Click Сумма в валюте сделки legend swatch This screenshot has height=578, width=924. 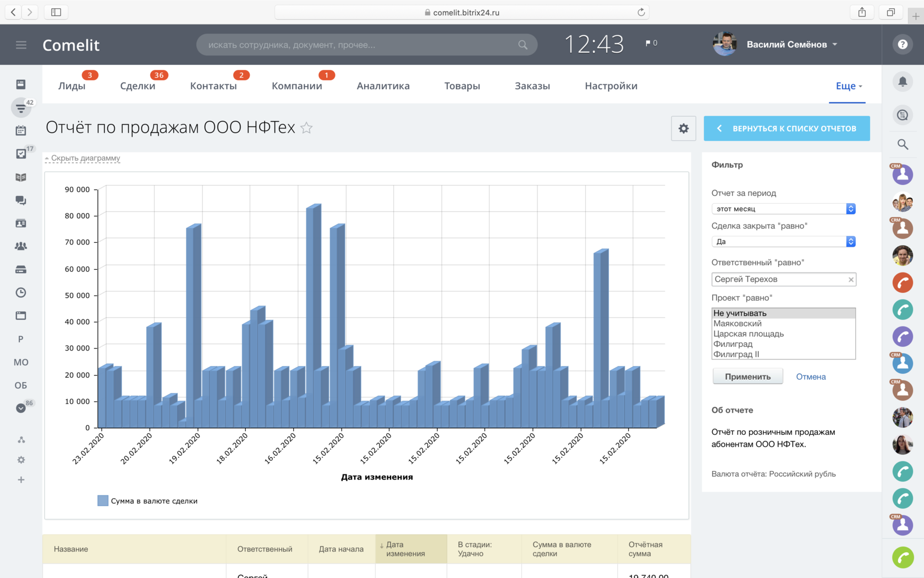(x=103, y=500)
